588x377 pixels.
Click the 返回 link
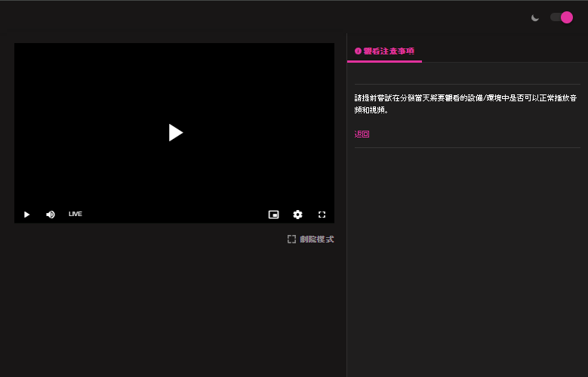[362, 134]
